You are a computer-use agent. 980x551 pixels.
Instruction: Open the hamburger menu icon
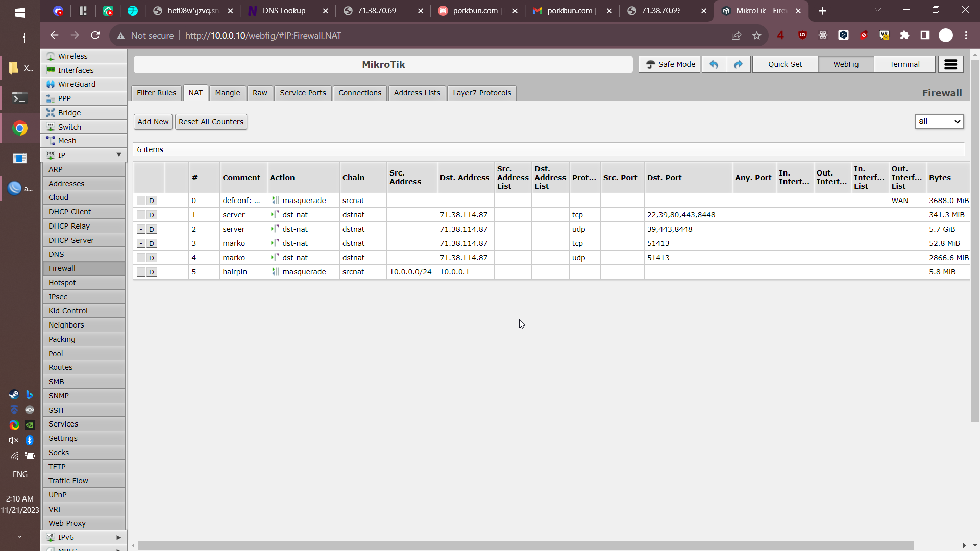click(x=950, y=64)
